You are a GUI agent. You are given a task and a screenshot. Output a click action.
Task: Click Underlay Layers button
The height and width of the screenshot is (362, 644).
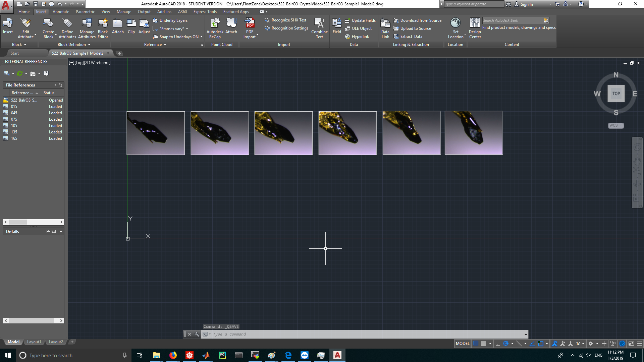tap(170, 20)
